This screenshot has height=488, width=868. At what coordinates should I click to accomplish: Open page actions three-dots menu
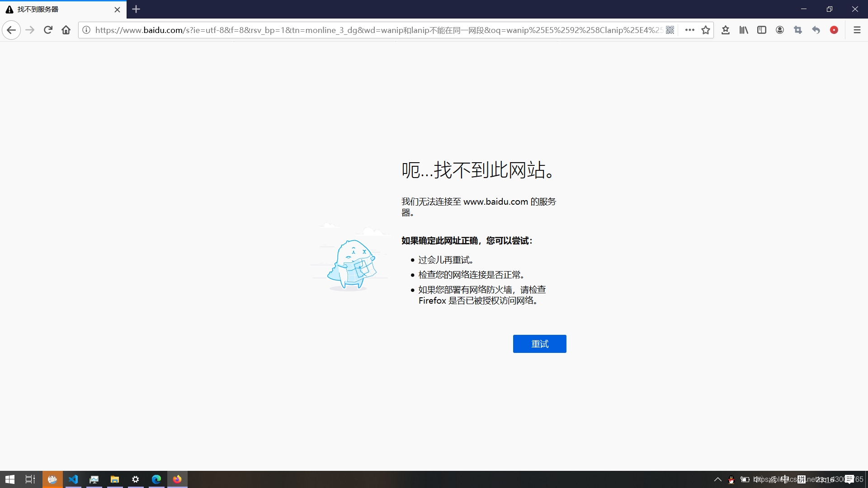coord(689,30)
